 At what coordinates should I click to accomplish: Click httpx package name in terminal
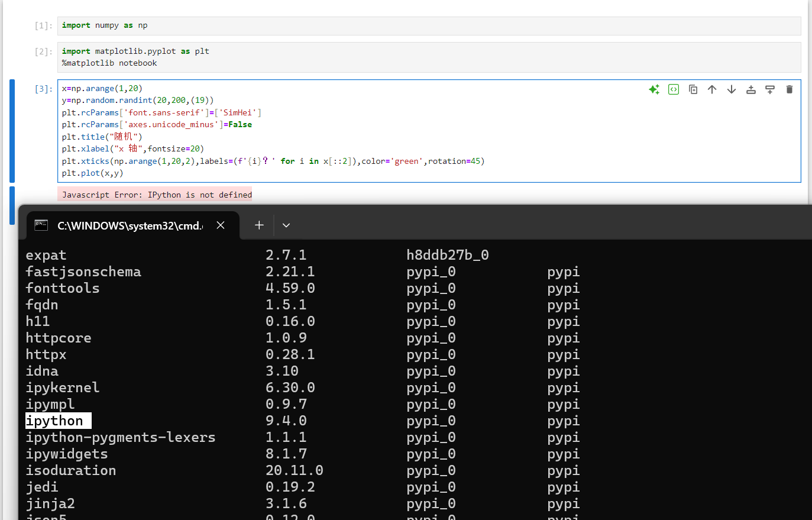click(46, 354)
